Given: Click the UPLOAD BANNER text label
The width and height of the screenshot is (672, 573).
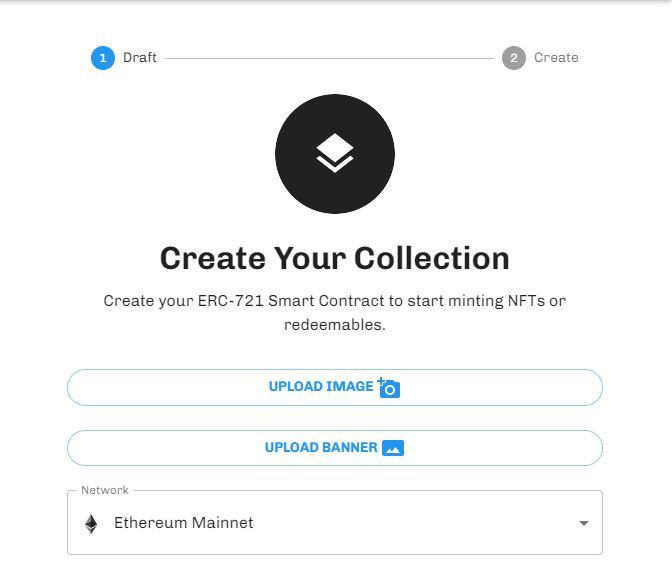Looking at the screenshot, I should coord(321,447).
